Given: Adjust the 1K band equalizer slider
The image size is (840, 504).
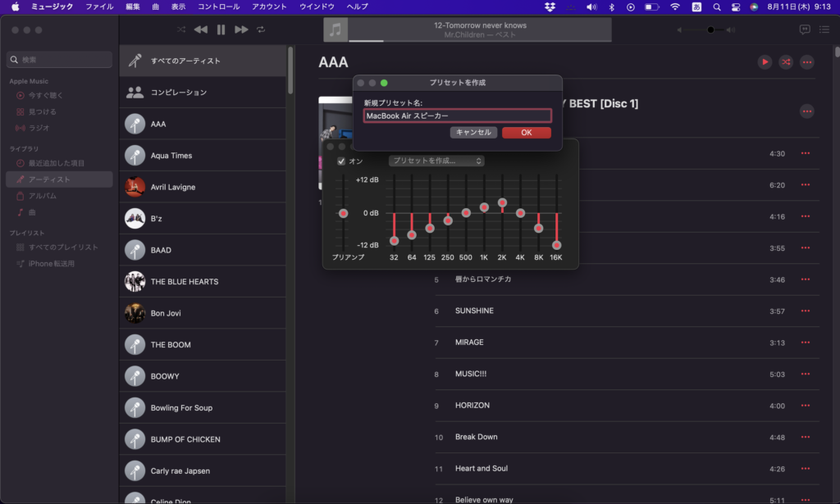Looking at the screenshot, I should click(484, 207).
